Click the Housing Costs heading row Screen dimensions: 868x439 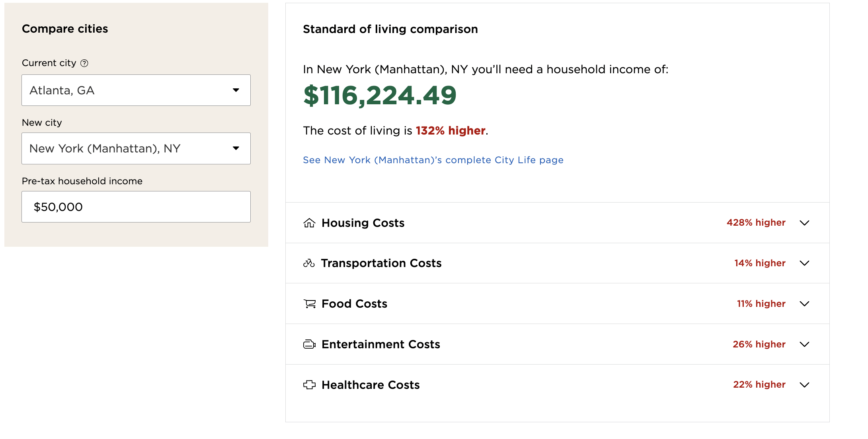point(363,223)
